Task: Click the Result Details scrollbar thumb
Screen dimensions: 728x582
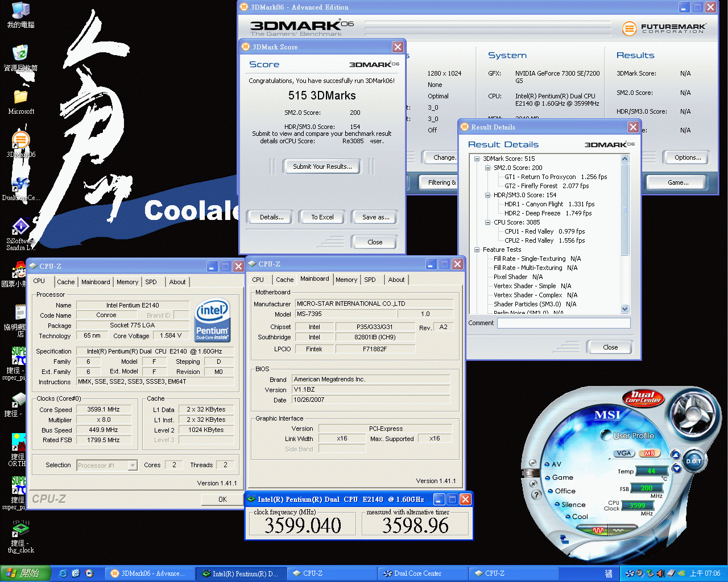Action: click(x=625, y=210)
